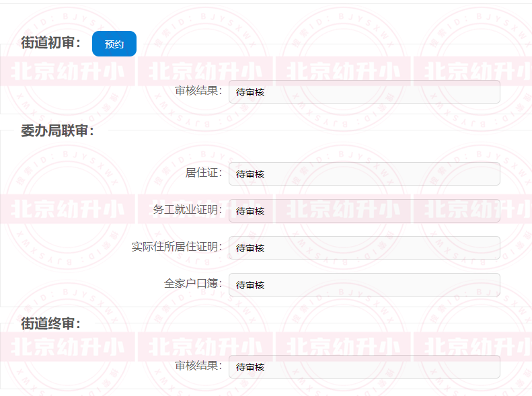The height and width of the screenshot is (396, 532).
Task: Click 待审核 value beside 实际住所居住证明
Action: [250, 249]
